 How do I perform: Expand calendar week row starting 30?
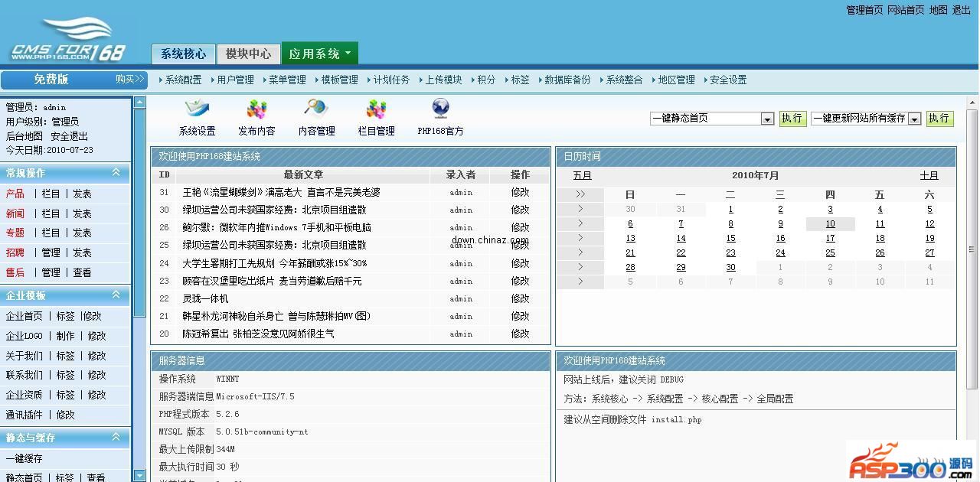(580, 209)
